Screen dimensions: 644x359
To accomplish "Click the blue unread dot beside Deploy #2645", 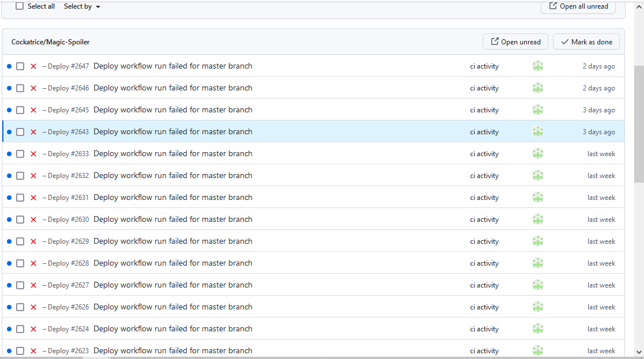I will pyautogui.click(x=9, y=109).
